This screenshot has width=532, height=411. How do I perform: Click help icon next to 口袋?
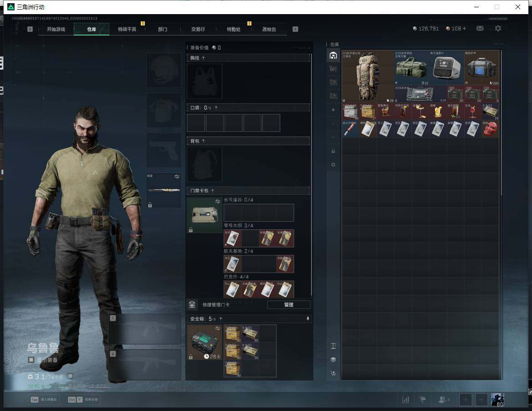[x=216, y=108]
